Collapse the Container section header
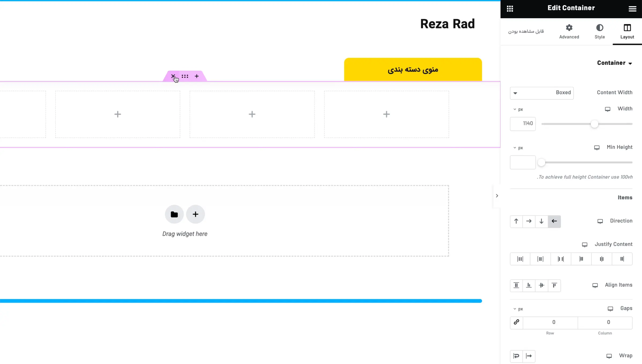The height and width of the screenshot is (364, 642). pos(614,63)
